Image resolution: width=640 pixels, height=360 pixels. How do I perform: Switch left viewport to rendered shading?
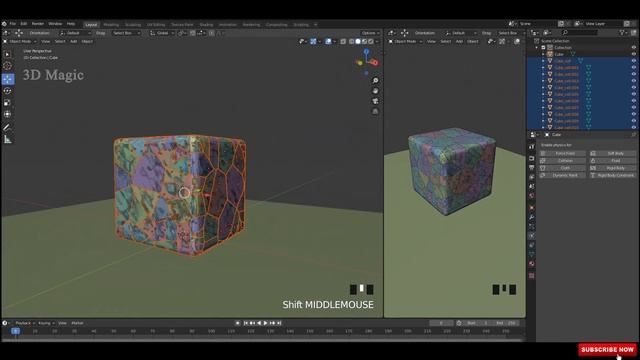coord(371,41)
